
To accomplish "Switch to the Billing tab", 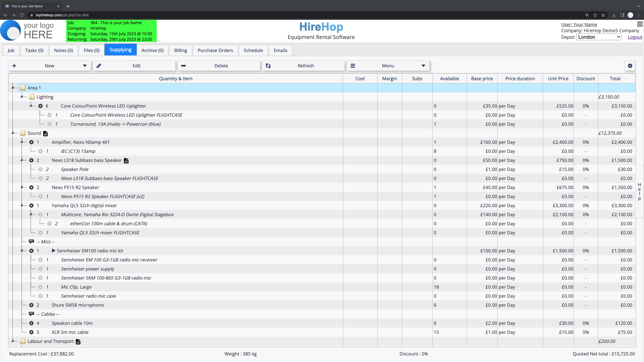I will (180, 50).
